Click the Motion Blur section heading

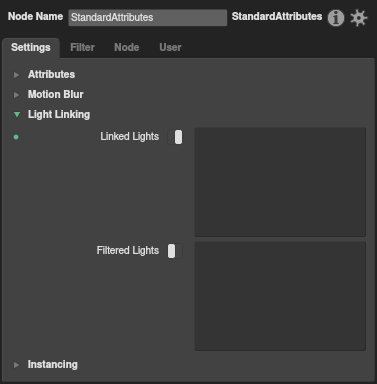pyautogui.click(x=56, y=94)
